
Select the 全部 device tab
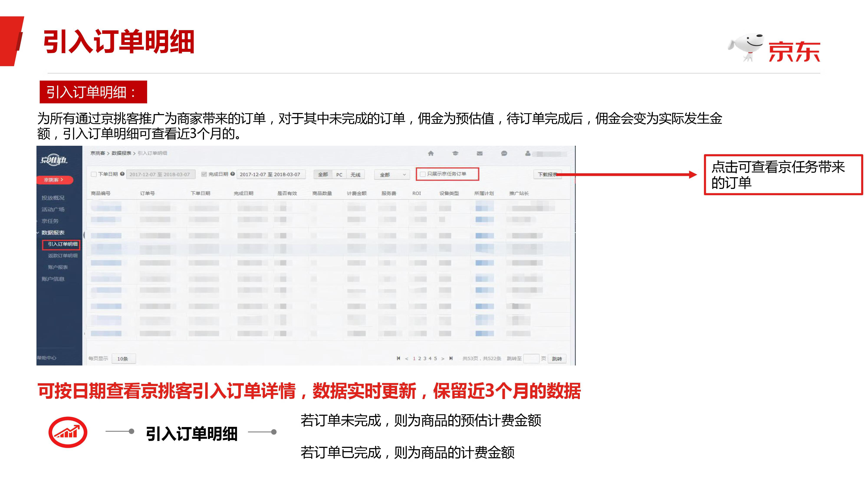[323, 174]
